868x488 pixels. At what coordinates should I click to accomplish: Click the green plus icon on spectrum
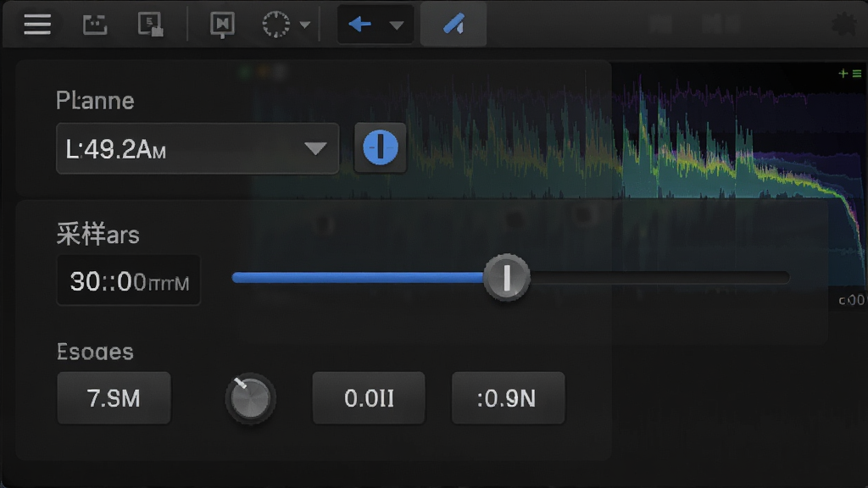click(843, 73)
